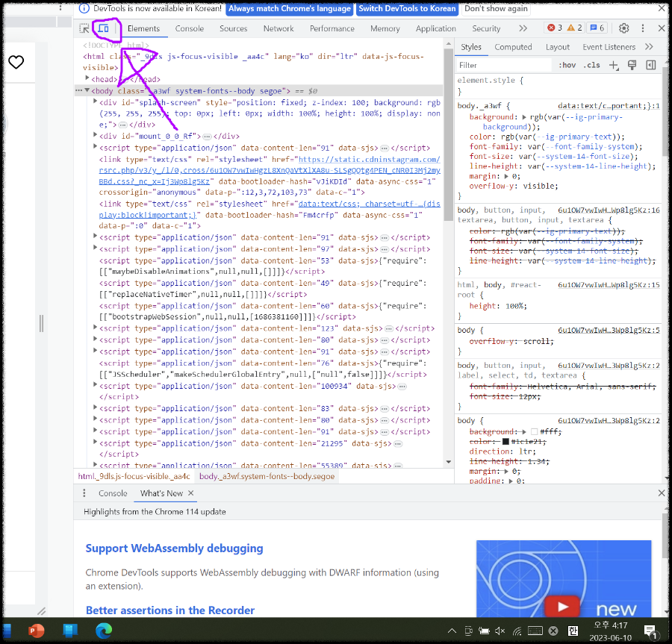Open source link 6u1OW7vwIwH…Wp8lg5Kz:16
This screenshot has height=644, width=672.
609,210
